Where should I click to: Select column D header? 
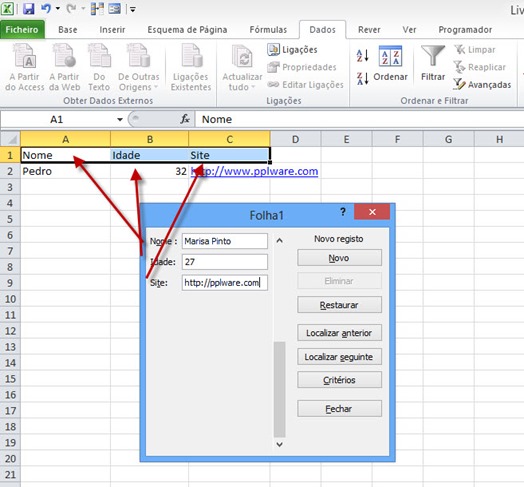coord(295,139)
